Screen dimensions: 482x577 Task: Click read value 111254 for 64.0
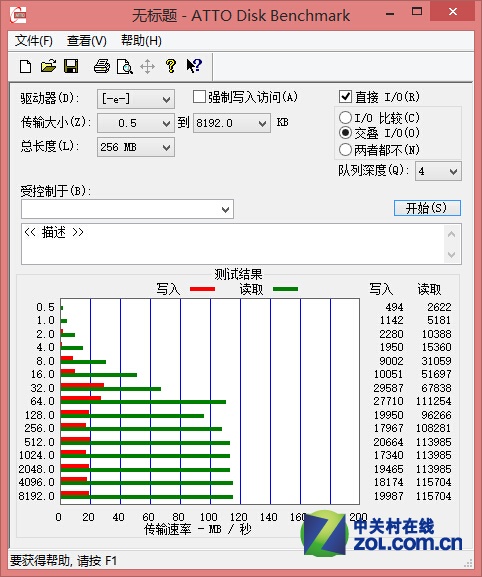pos(433,401)
